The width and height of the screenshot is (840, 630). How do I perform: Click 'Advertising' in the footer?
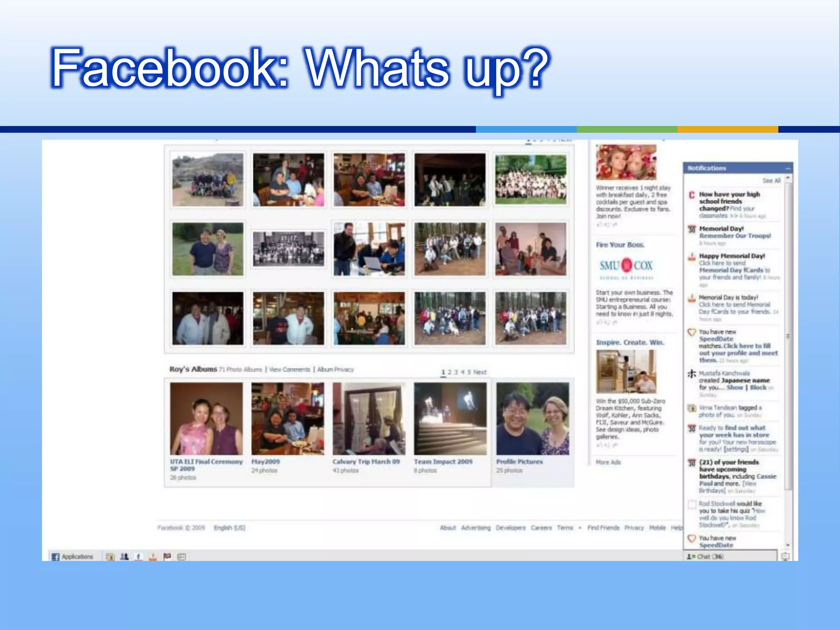[476, 528]
